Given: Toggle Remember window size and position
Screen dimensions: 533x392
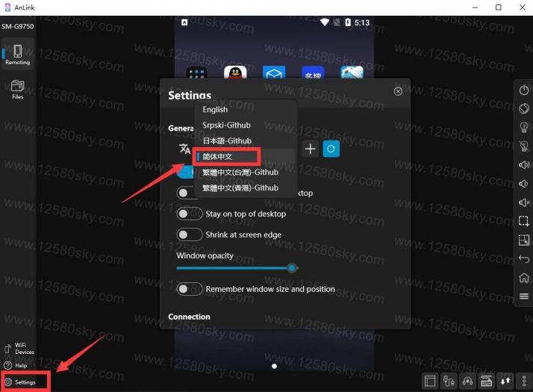Looking at the screenshot, I should point(190,289).
